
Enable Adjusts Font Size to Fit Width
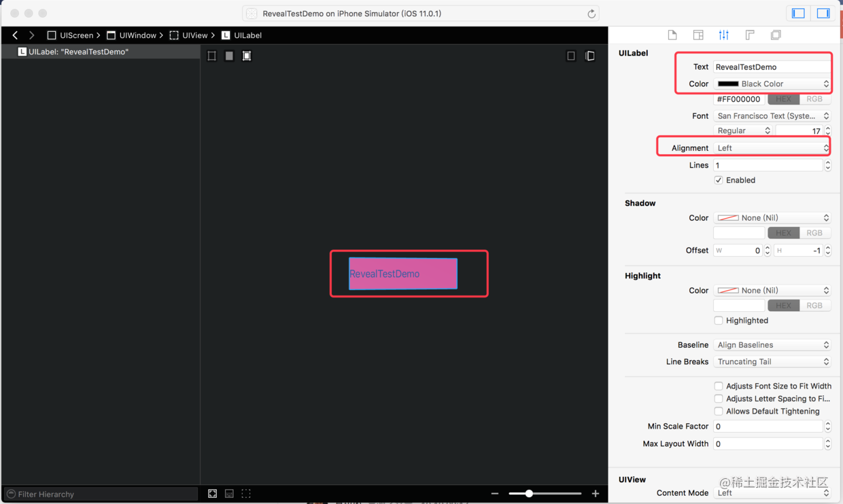(719, 386)
